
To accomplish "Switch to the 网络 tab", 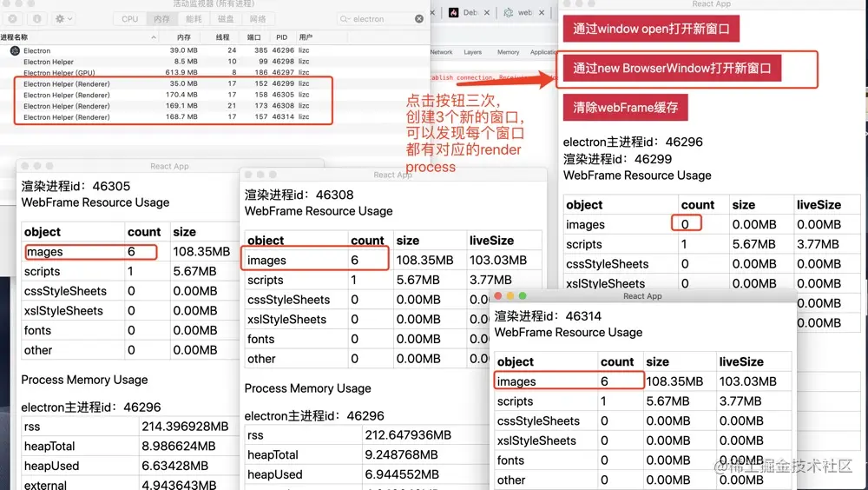I will coord(258,19).
